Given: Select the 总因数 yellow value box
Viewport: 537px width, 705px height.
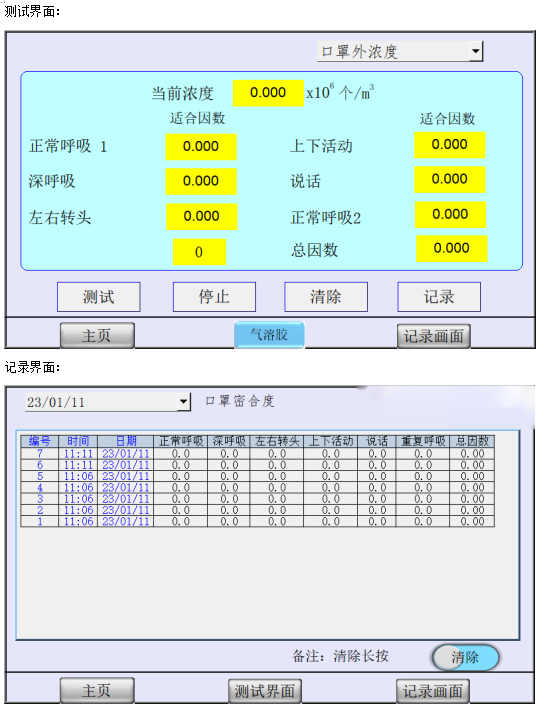Looking at the screenshot, I should point(452,248).
